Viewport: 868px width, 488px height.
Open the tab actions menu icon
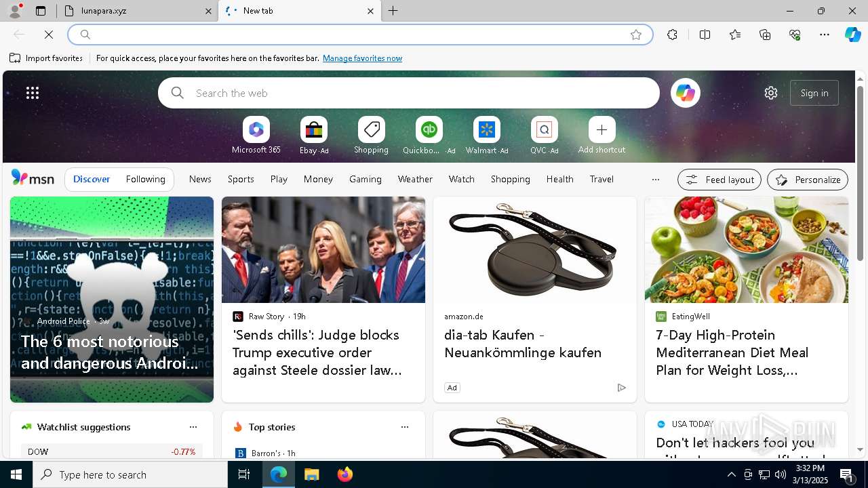pos(41,11)
